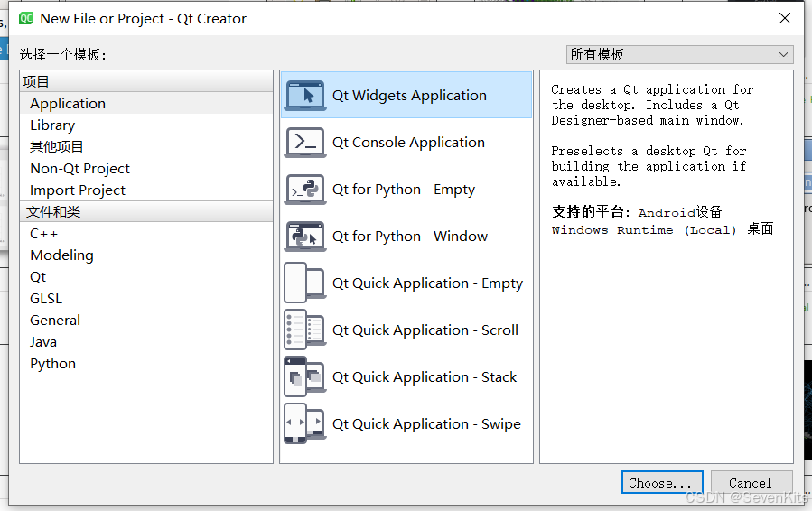Select Qt Quick Application - Scroll label
This screenshot has width=812, height=511.
pos(425,330)
